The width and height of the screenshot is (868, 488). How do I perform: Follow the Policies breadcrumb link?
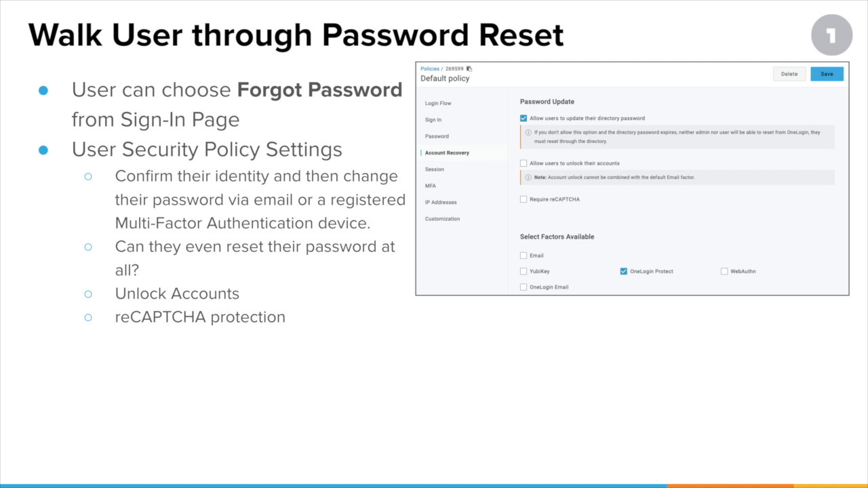(430, 68)
